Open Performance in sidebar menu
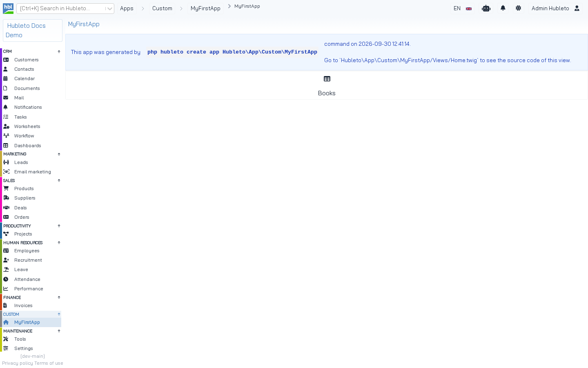 pos(31,289)
